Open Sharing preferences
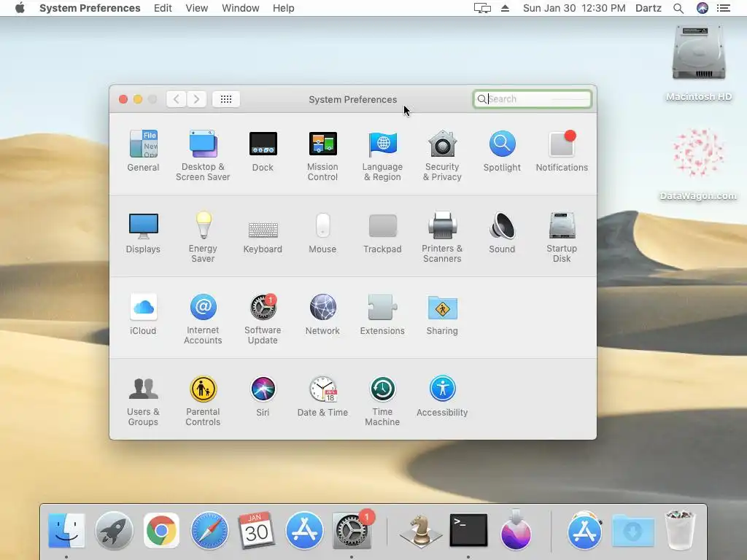 coord(442,314)
